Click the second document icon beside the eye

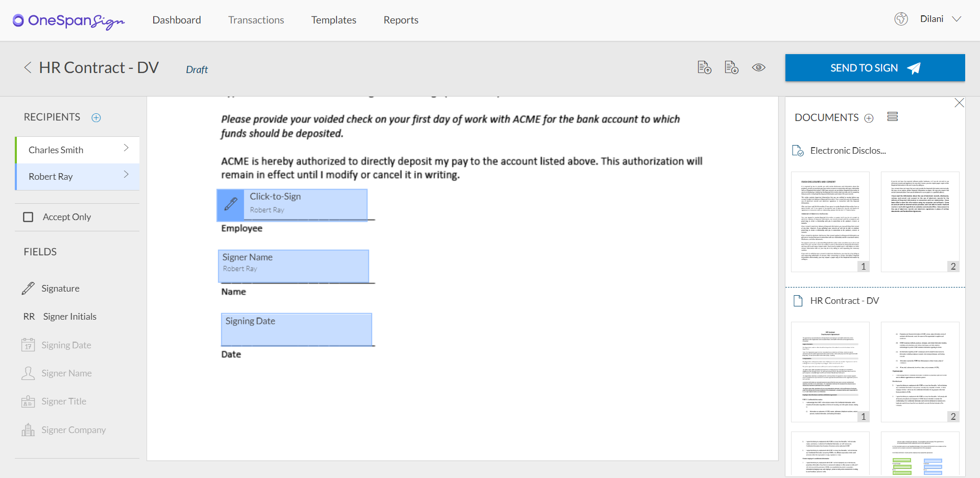731,67
